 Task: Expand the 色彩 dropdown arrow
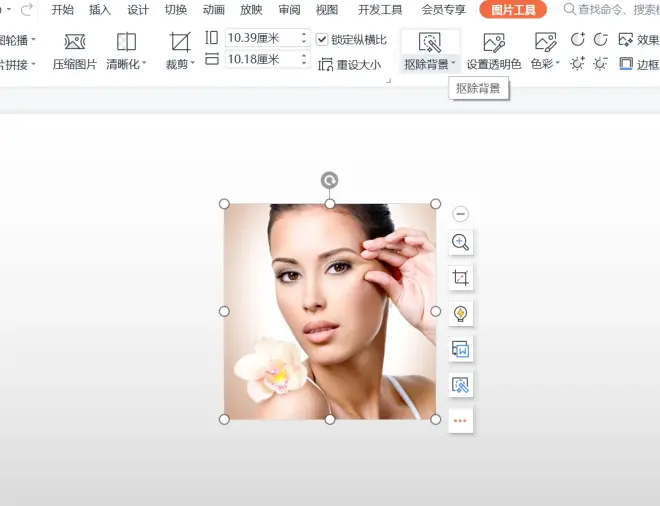(558, 64)
